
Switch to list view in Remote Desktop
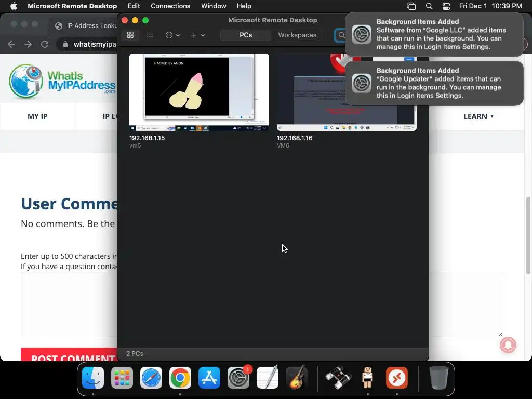[x=150, y=35]
